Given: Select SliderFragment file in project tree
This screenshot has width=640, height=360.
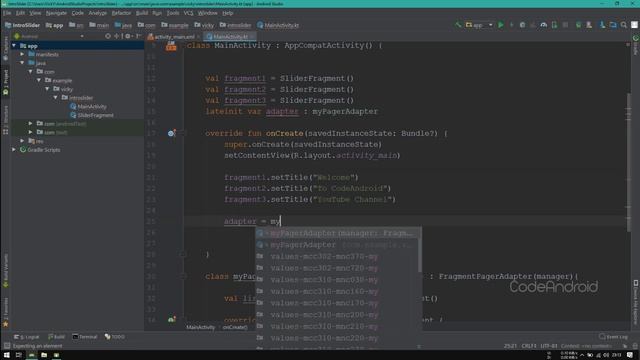Looking at the screenshot, I should pos(92,115).
